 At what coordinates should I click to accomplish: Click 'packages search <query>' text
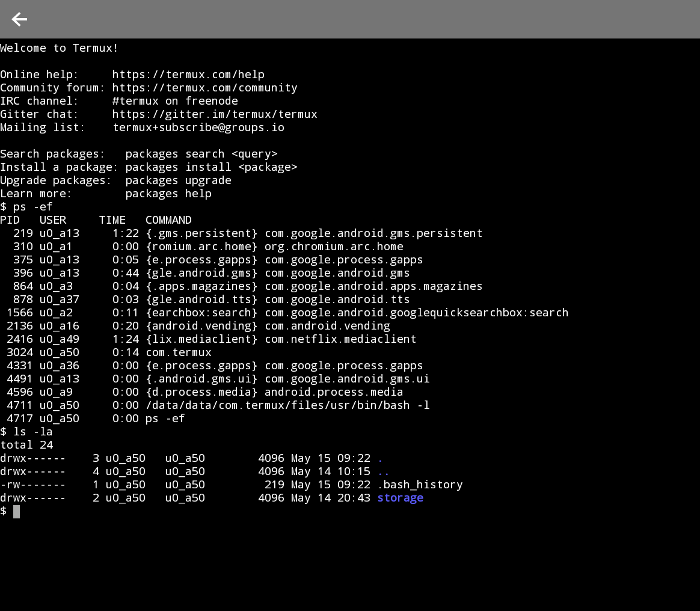201,154
